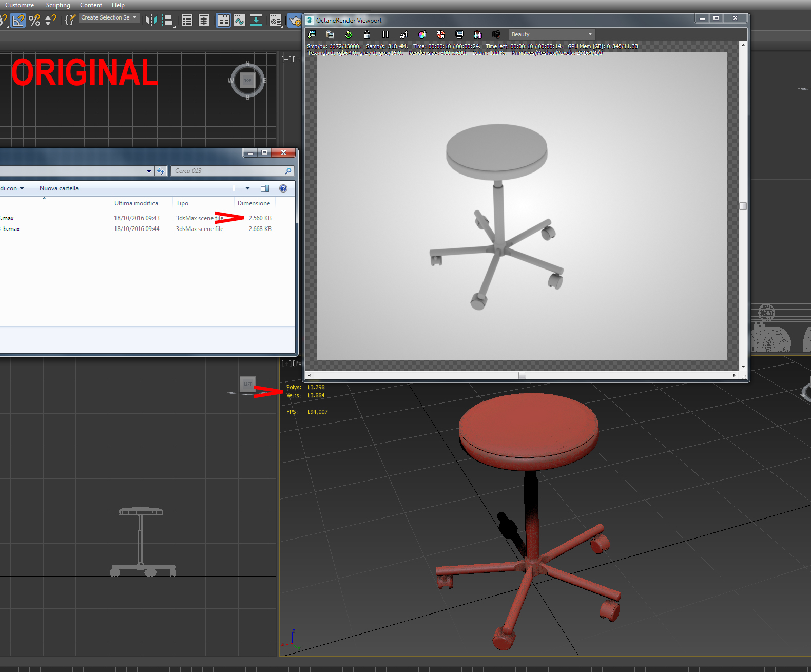The image size is (811, 672).
Task: Open the Customize menu
Action: coord(20,5)
